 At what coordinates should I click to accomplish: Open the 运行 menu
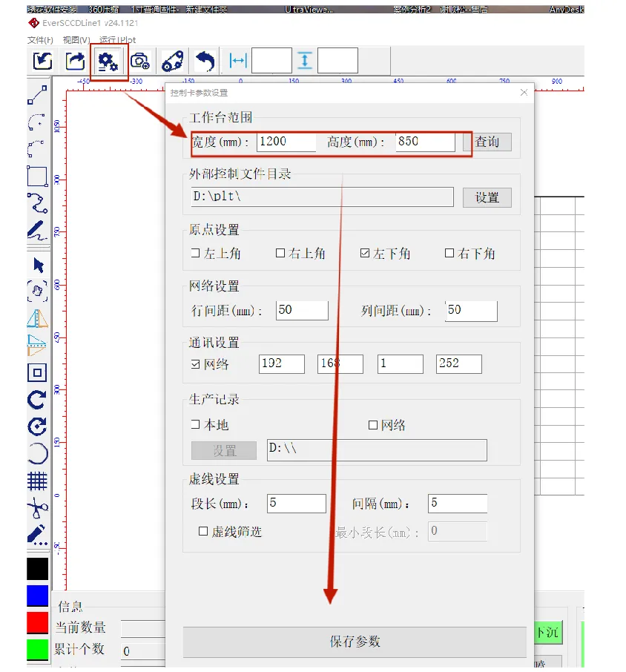pos(108,40)
